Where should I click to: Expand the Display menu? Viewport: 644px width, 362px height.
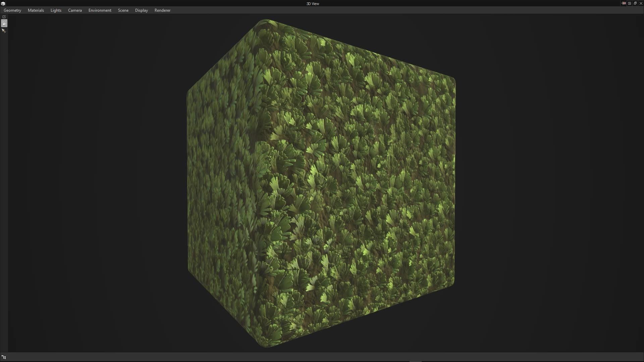pyautogui.click(x=142, y=10)
